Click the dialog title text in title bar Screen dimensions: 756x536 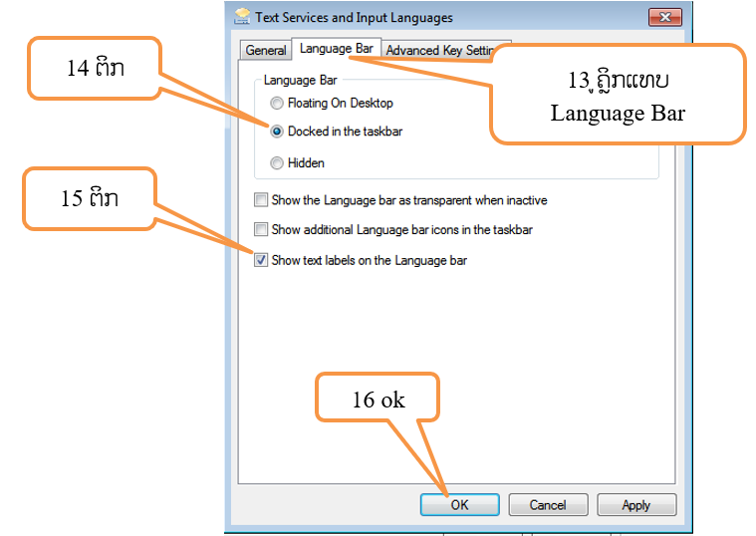coord(354,17)
